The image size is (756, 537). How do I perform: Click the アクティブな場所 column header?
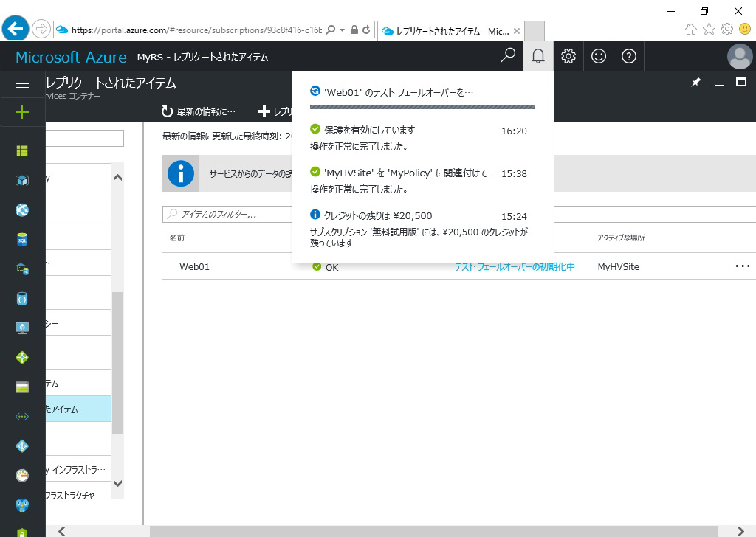pyautogui.click(x=621, y=238)
